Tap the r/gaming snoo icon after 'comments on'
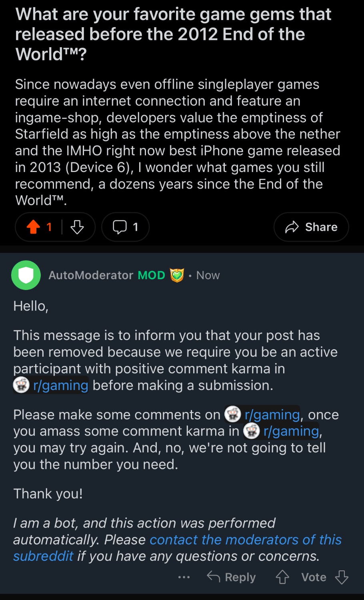Viewport: 364px width, 600px height. [232, 415]
